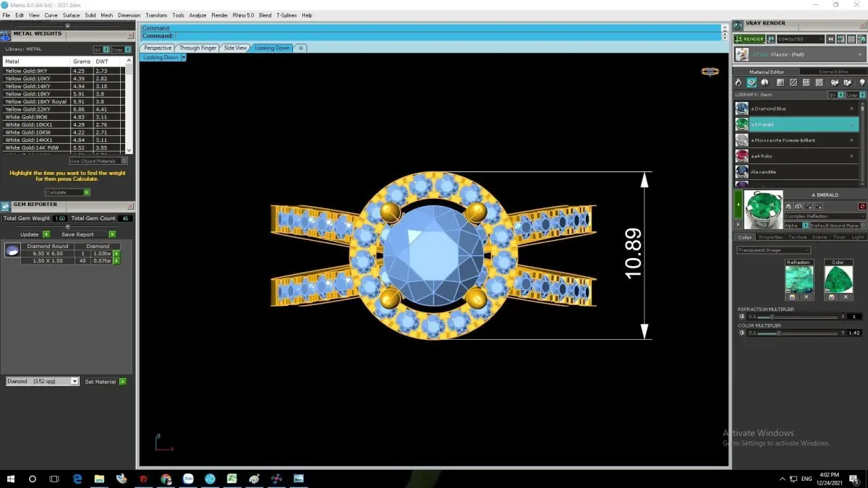Expand the Style Classic (Fast) dropdown
This screenshot has height=488, width=868.
[800, 54]
